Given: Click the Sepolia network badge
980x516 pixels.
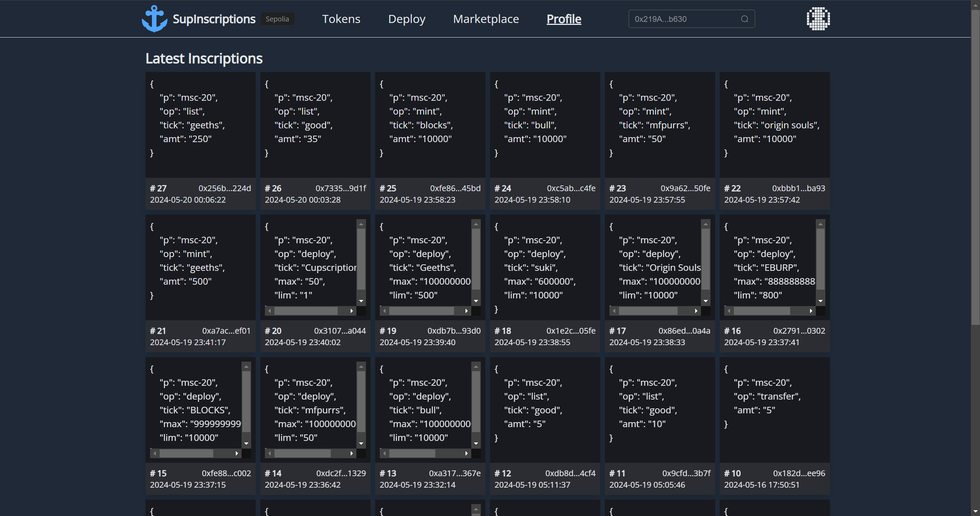Looking at the screenshot, I should pyautogui.click(x=277, y=19).
